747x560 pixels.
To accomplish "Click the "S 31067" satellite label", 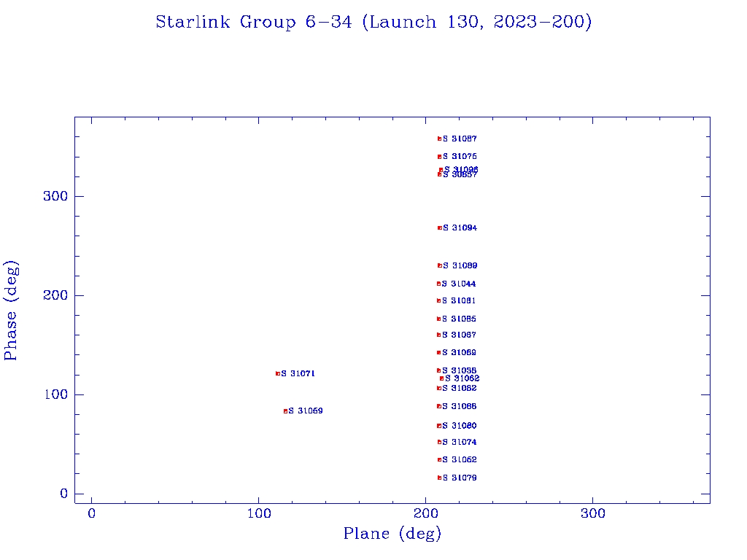I will pos(459,335).
